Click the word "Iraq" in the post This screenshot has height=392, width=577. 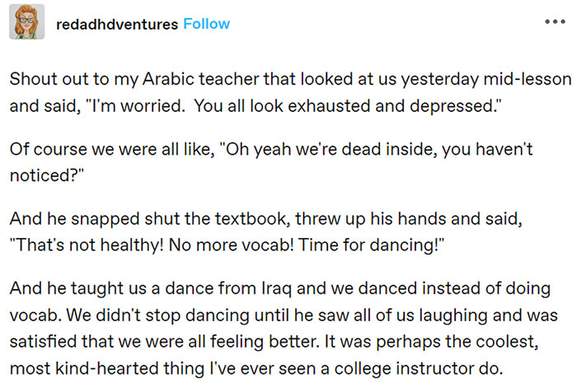coord(276,289)
